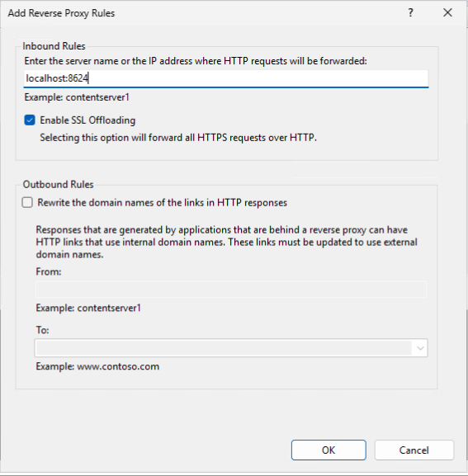This screenshot has height=476, width=468.
Task: Click the To: label
Action: (43, 330)
